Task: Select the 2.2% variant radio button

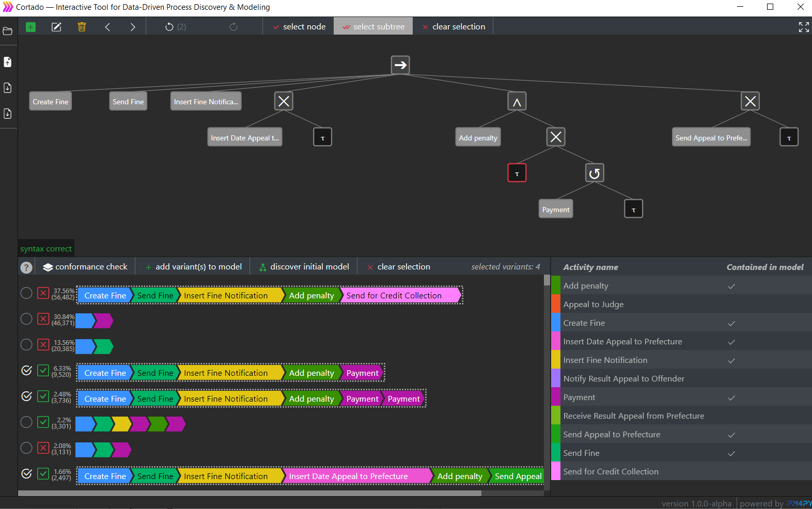Action: pos(26,422)
